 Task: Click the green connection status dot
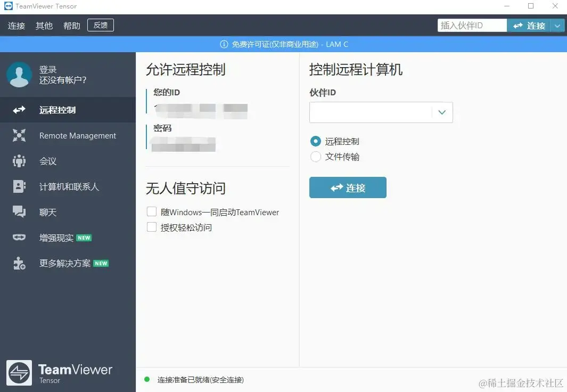pos(147,379)
